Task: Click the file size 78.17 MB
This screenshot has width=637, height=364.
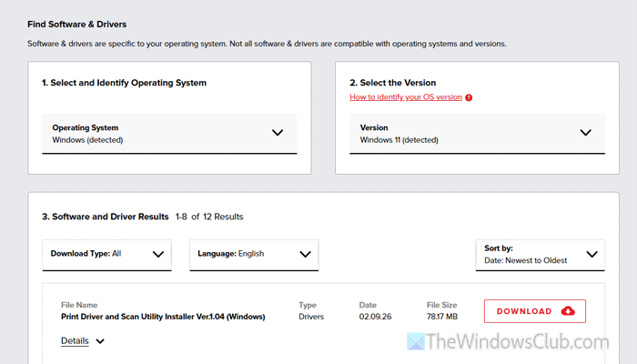Action: click(x=442, y=317)
